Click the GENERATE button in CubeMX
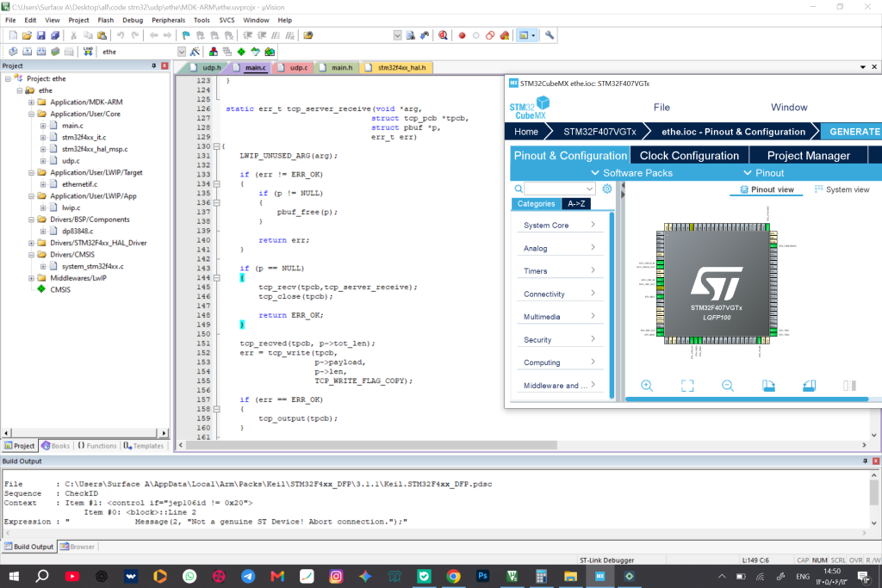This screenshot has width=882, height=588. pos(851,132)
